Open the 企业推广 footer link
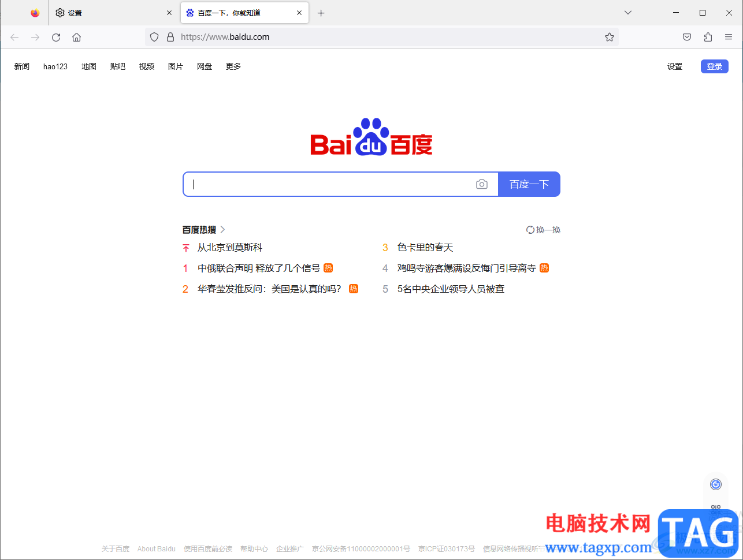This screenshot has height=560, width=743. point(290,549)
